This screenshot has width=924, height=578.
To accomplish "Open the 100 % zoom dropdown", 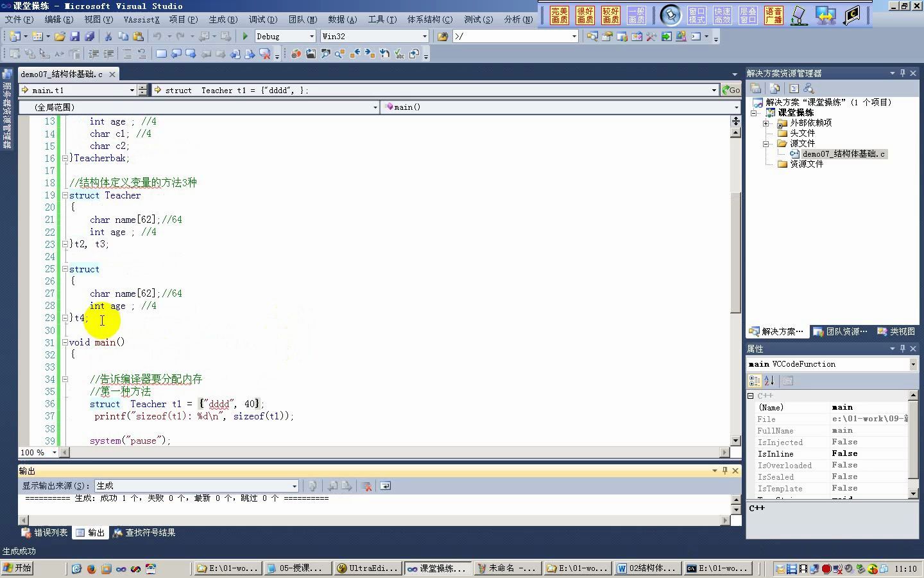I will tap(55, 453).
